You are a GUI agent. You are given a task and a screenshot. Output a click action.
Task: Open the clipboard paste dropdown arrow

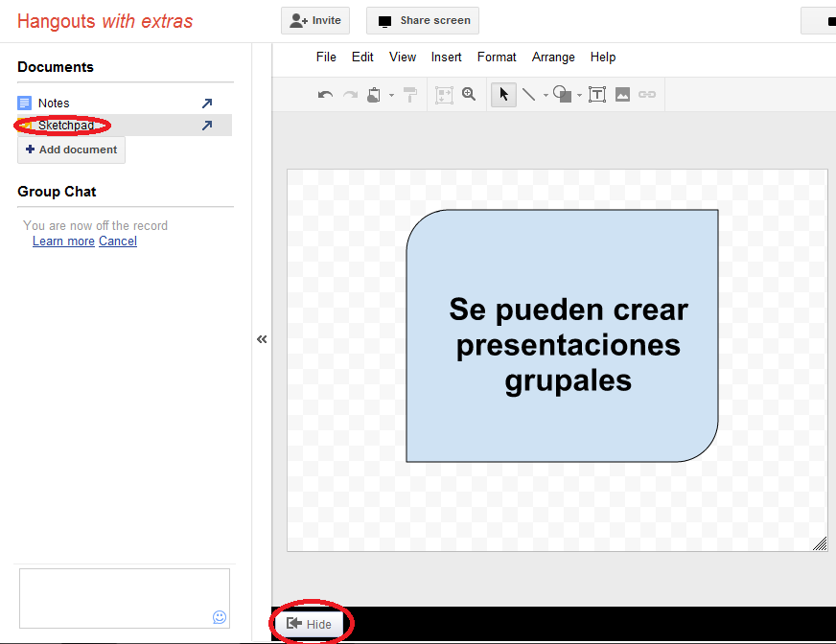[x=391, y=96]
